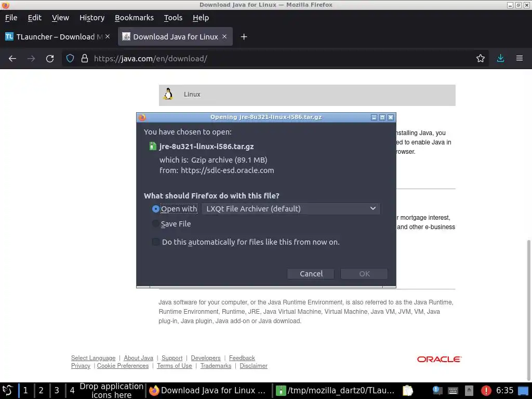Open the Feedback footer link
The height and width of the screenshot is (399, 532).
point(242,358)
